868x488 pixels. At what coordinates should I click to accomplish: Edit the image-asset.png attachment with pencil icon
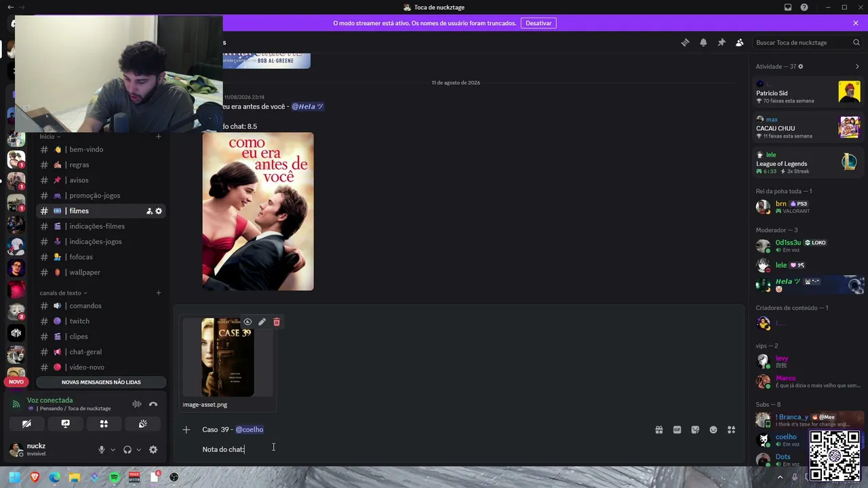pyautogui.click(x=262, y=322)
